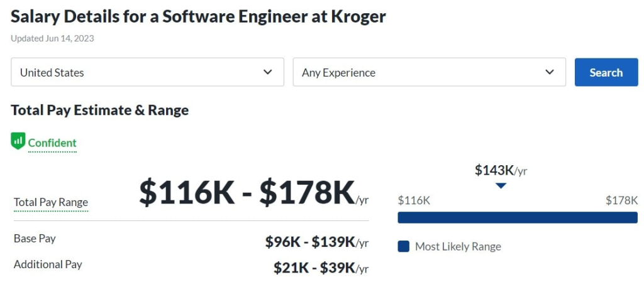
Task: Click the Updated Jun 14, 2023 text
Action: coord(52,38)
